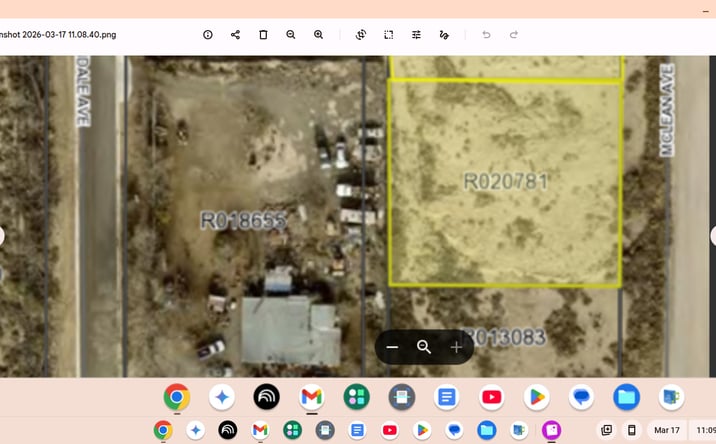Screen dimensions: 716x444
Task: Open the Rescale tool
Action: tap(389, 35)
